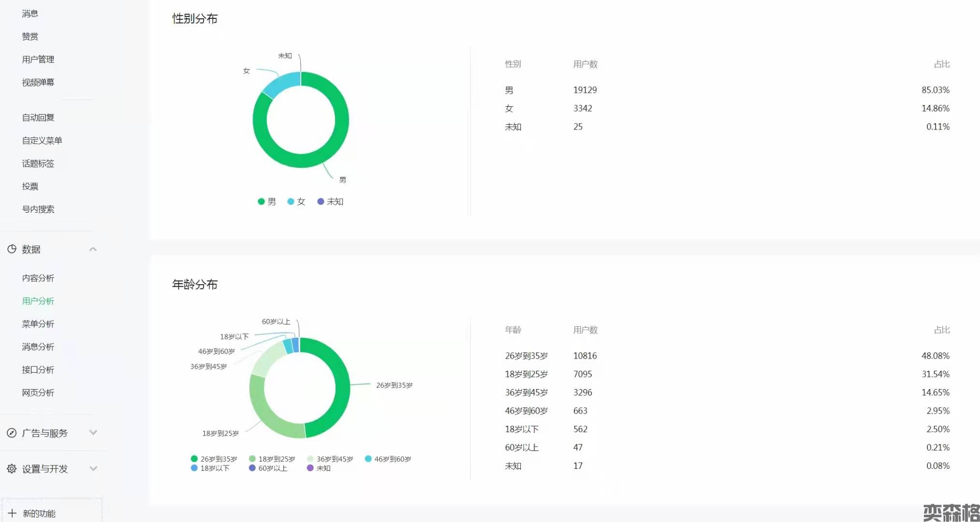Screen dimensions: 980x522
Task: Toggle the 46岁到60岁 legend marker
Action: [x=368, y=459]
